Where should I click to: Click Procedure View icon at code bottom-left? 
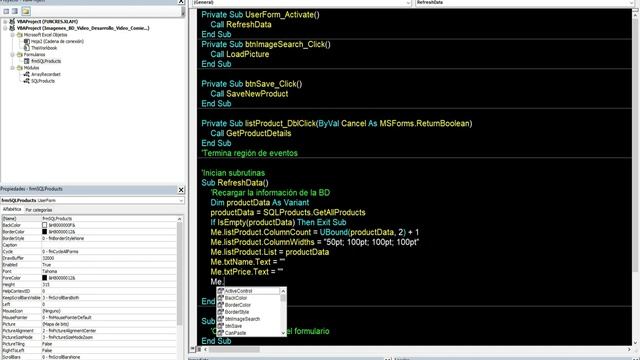(193, 349)
